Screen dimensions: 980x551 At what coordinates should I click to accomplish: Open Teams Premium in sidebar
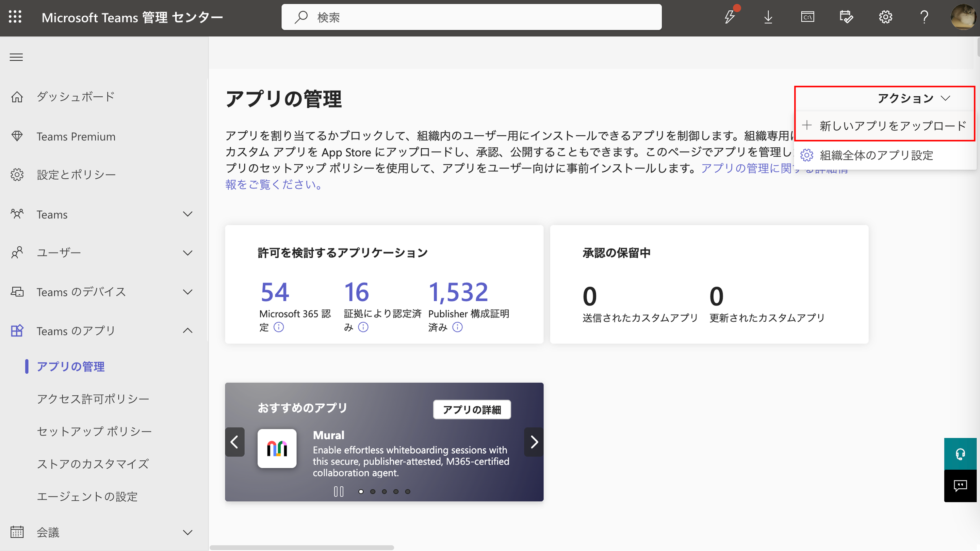pos(76,136)
